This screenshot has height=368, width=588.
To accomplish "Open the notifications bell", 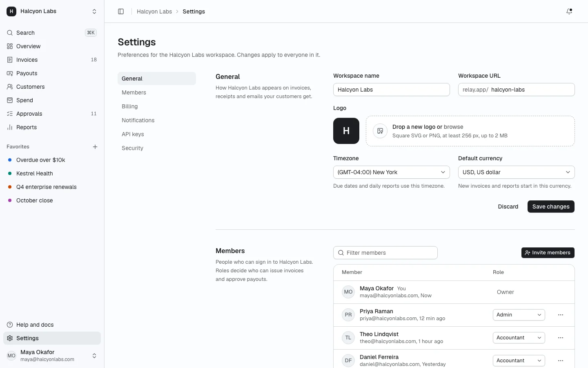I will coord(569,11).
